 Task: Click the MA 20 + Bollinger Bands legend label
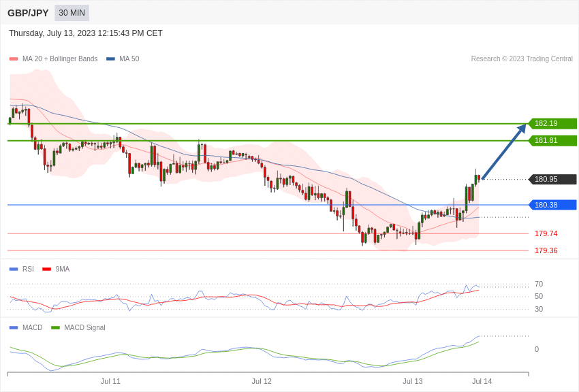(x=60, y=59)
